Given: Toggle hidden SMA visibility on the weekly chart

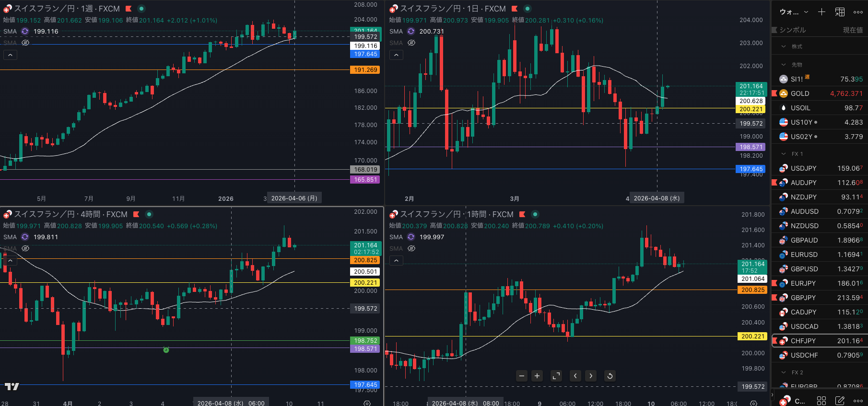Looking at the screenshot, I should (25, 43).
